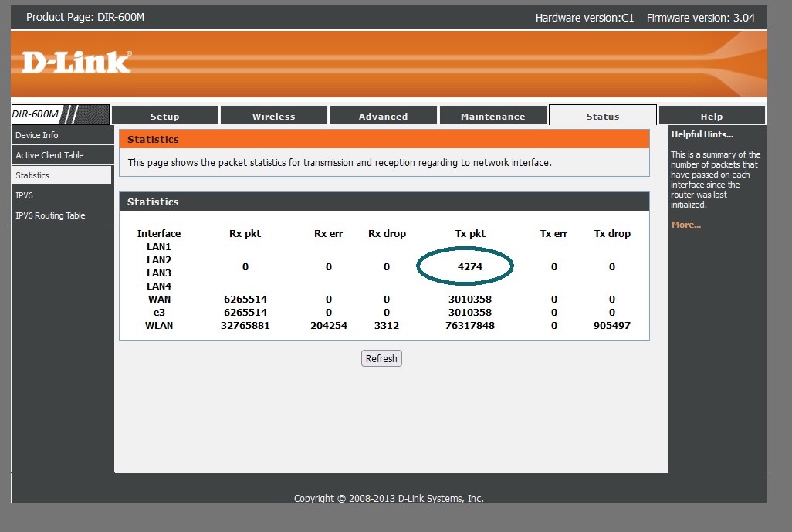The image size is (792, 532).
Task: Open Device Info in sidebar
Action: pos(37,135)
